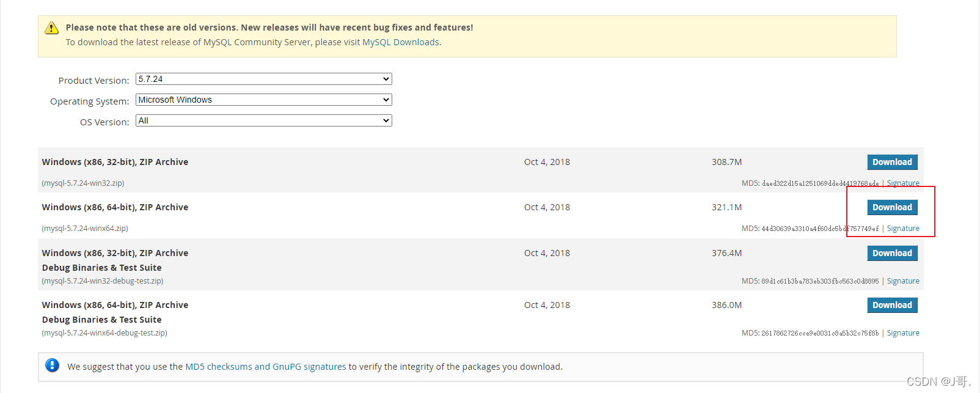Click the Oct 4, 2018 date of win32.zip row

point(547,162)
